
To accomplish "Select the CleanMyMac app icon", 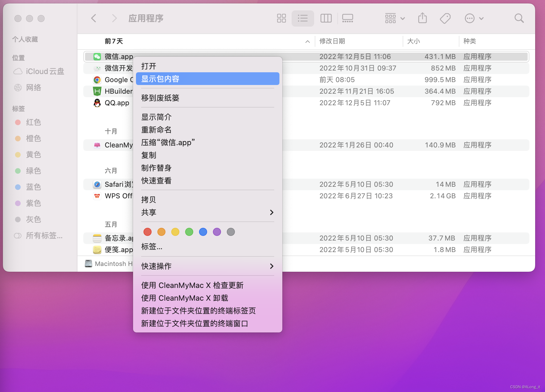I will point(97,145).
